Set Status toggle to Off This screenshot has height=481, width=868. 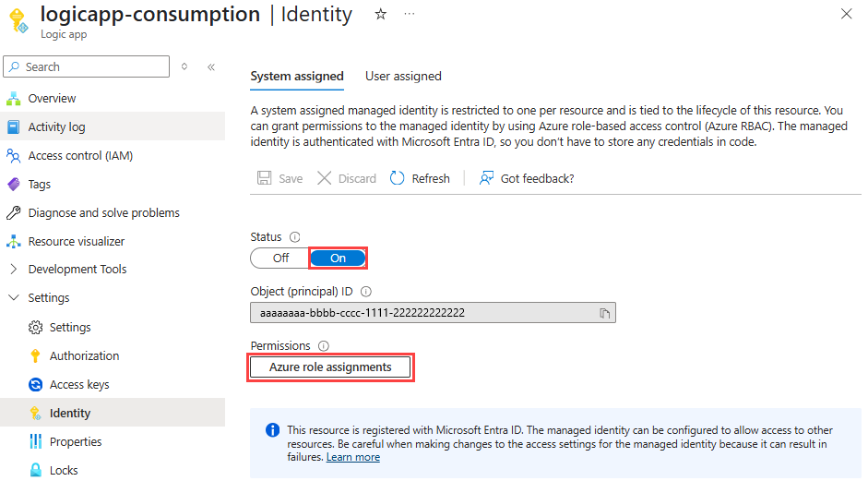[x=280, y=259]
